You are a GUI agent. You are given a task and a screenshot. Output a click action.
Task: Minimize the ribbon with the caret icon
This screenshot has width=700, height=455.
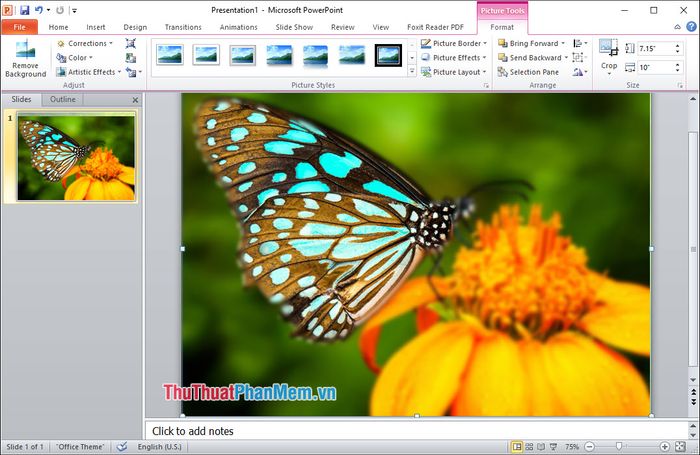coord(677,27)
